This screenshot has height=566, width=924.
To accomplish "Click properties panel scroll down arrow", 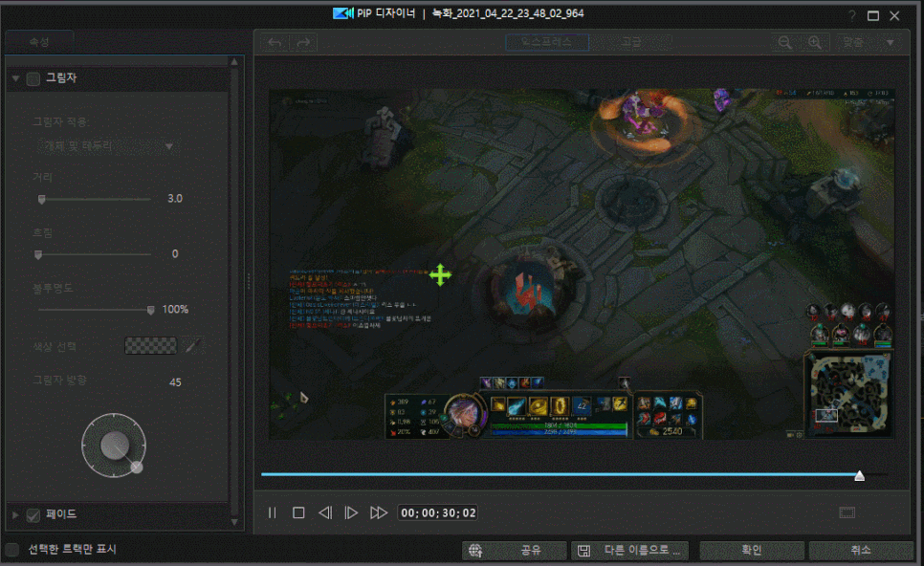I will click(x=234, y=522).
